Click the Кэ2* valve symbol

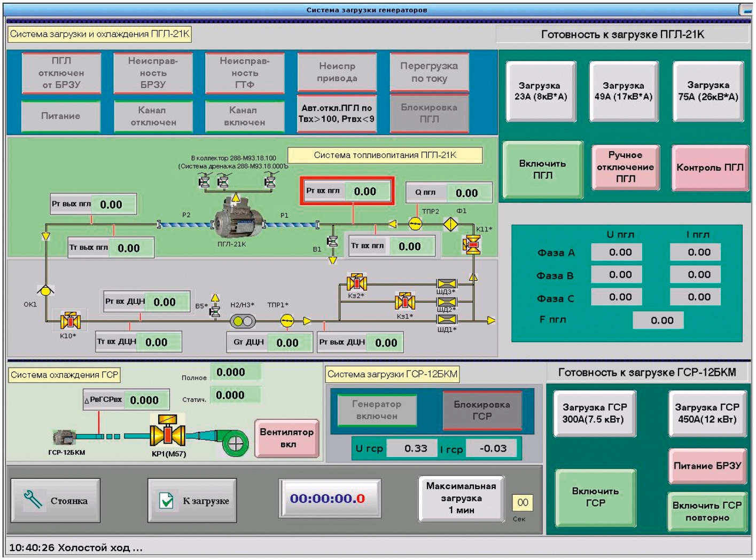click(x=357, y=282)
